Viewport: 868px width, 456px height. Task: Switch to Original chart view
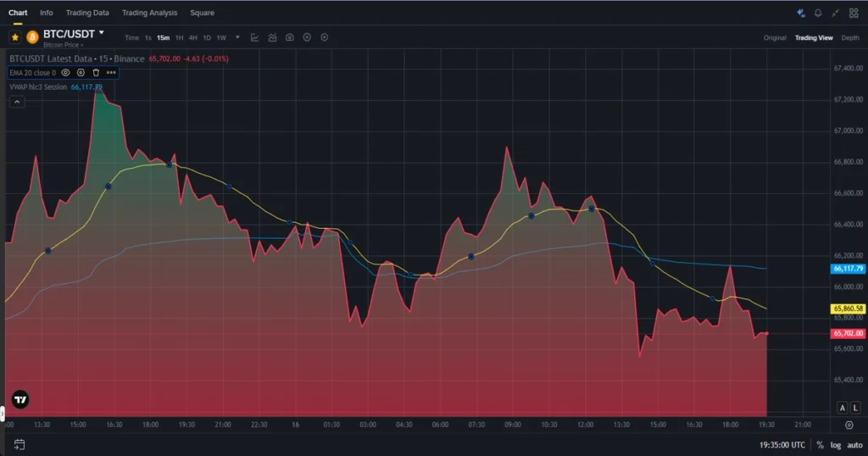[x=775, y=37]
